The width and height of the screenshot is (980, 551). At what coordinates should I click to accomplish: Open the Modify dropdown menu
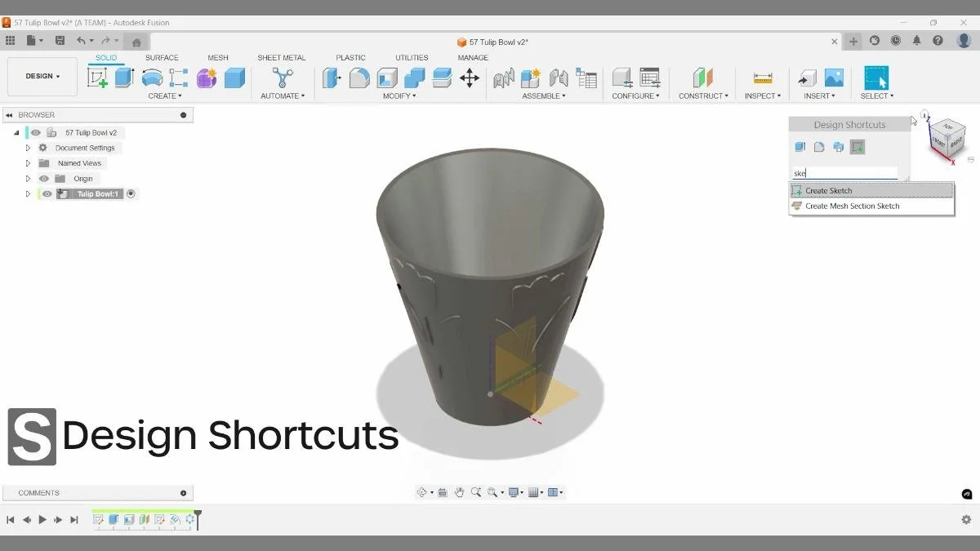click(x=399, y=96)
